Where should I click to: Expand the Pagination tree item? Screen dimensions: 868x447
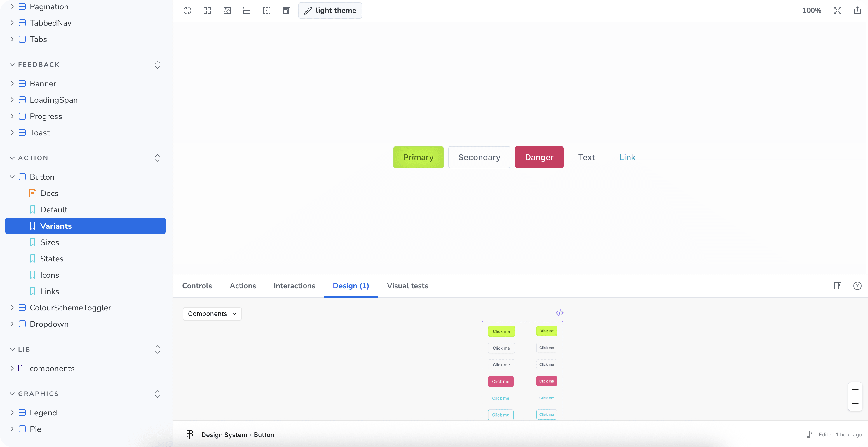coord(12,6)
